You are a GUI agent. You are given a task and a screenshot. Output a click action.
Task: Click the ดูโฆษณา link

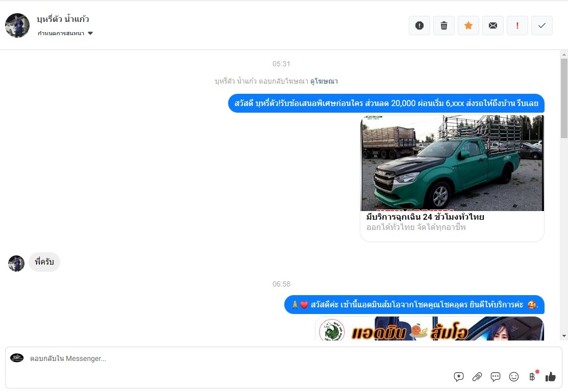tap(324, 81)
